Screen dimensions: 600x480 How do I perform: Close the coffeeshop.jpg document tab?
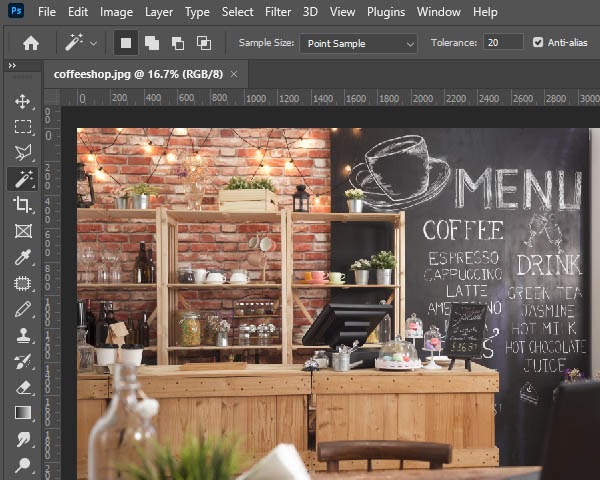click(234, 74)
